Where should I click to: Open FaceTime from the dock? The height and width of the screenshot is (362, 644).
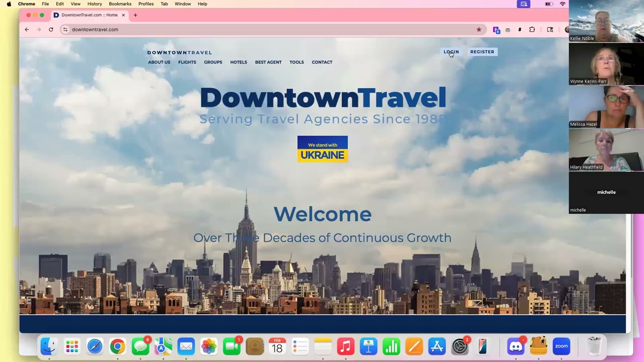coord(232,346)
